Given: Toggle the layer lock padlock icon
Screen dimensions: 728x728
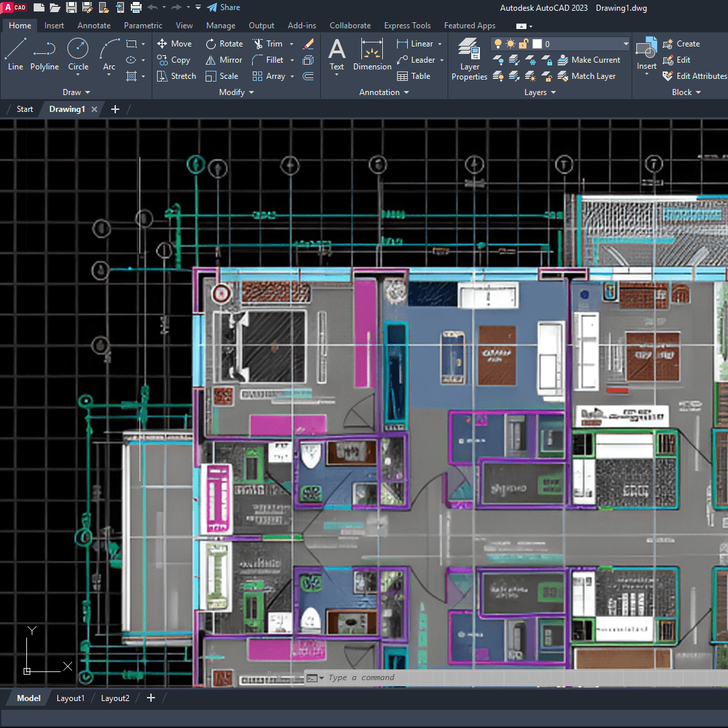Looking at the screenshot, I should coord(523,44).
